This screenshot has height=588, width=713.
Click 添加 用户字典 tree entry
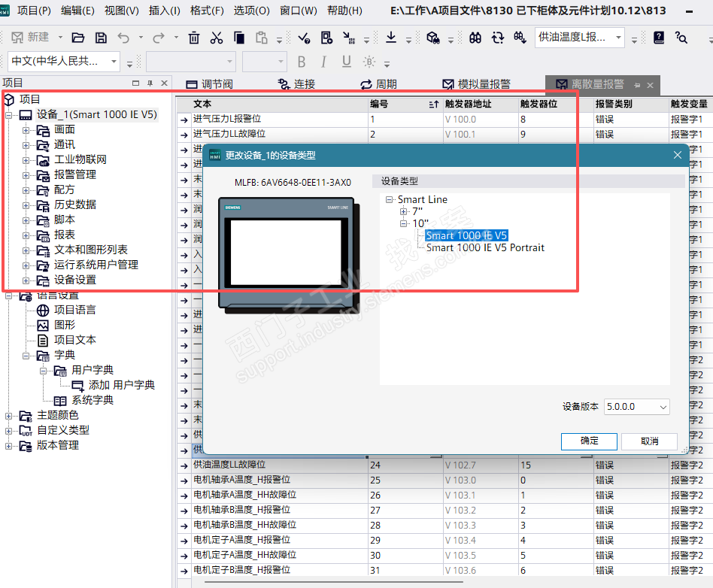pos(121,385)
